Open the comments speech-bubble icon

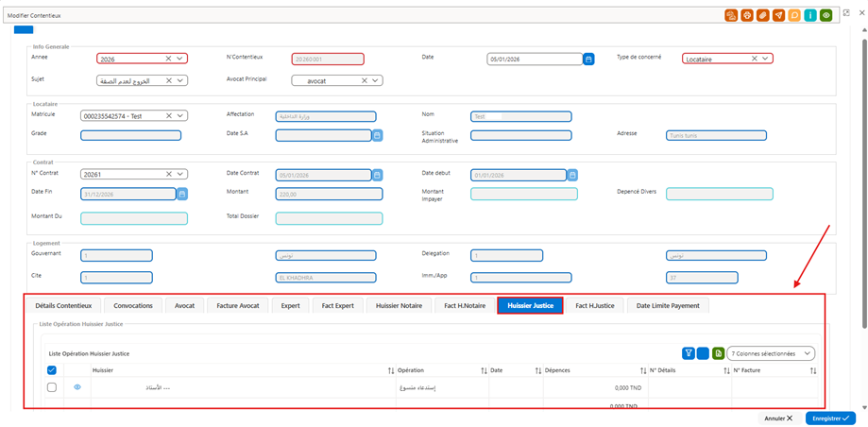click(x=795, y=15)
